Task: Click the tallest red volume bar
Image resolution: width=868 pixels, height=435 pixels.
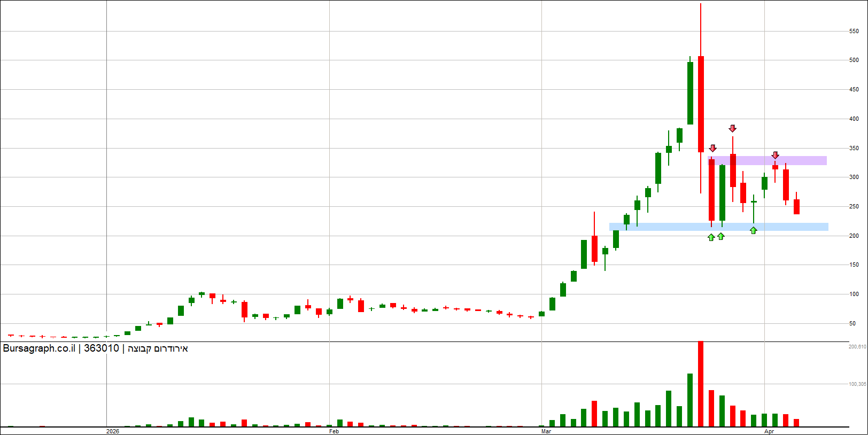Action: coord(701,384)
